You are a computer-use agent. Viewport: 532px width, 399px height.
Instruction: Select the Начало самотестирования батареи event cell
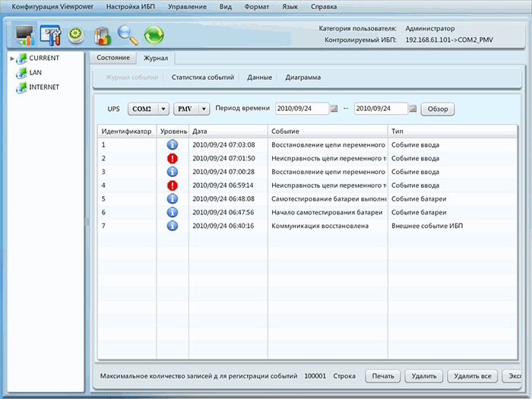(327, 212)
